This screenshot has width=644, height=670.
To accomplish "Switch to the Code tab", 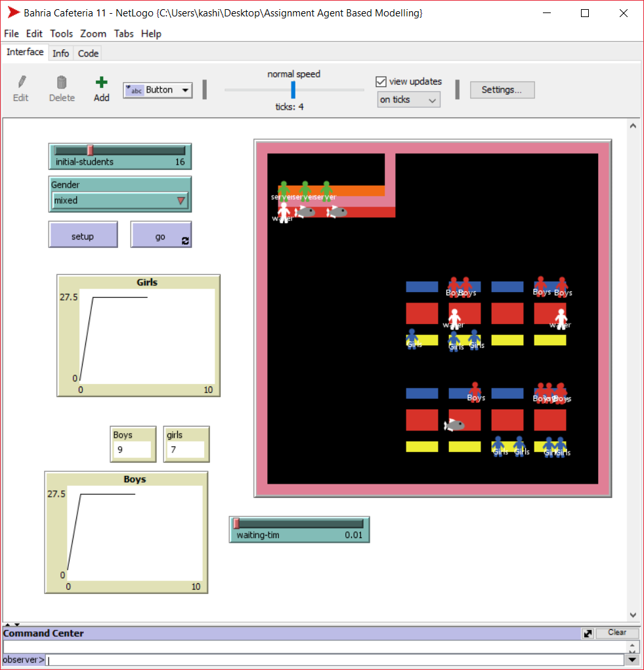I will (87, 53).
